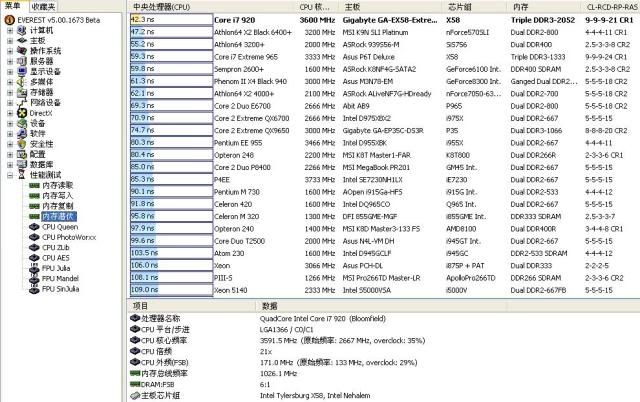This screenshot has height=402, width=640.
Task: Switch to the 菜单 menu tab
Action: click(x=13, y=6)
